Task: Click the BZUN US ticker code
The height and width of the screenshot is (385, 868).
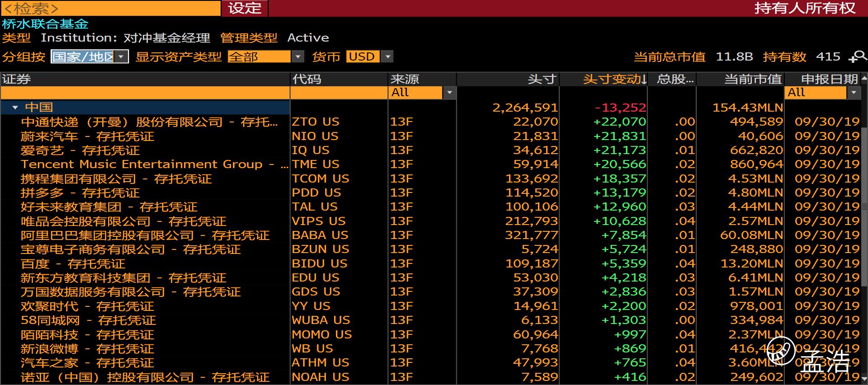Action: coord(321,249)
